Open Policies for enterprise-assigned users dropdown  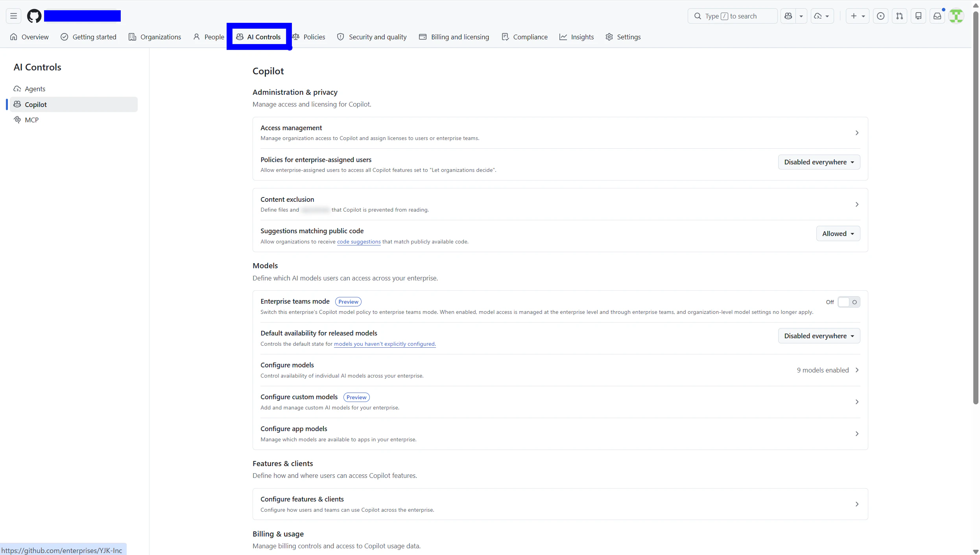pos(819,162)
